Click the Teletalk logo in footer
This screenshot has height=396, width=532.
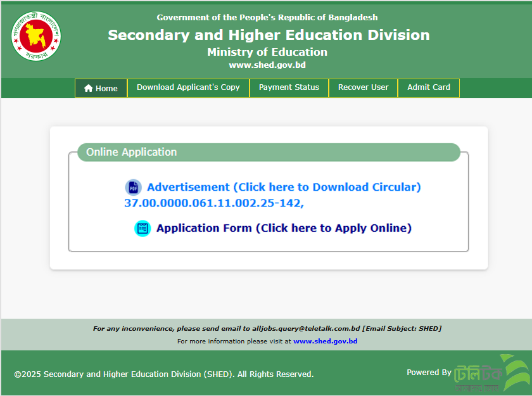coord(492,374)
